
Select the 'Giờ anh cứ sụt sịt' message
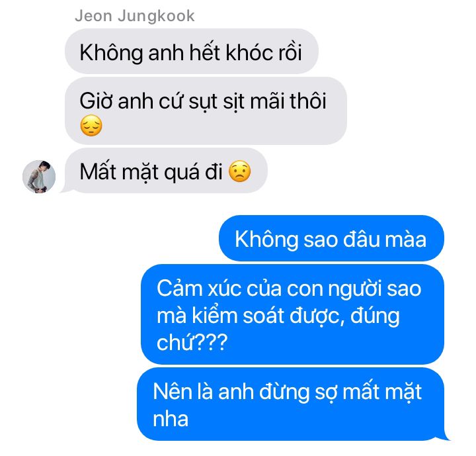(x=206, y=111)
